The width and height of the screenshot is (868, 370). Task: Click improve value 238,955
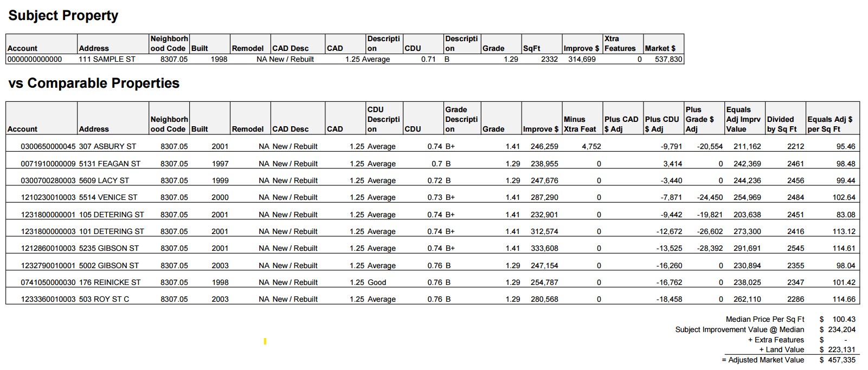(x=544, y=164)
